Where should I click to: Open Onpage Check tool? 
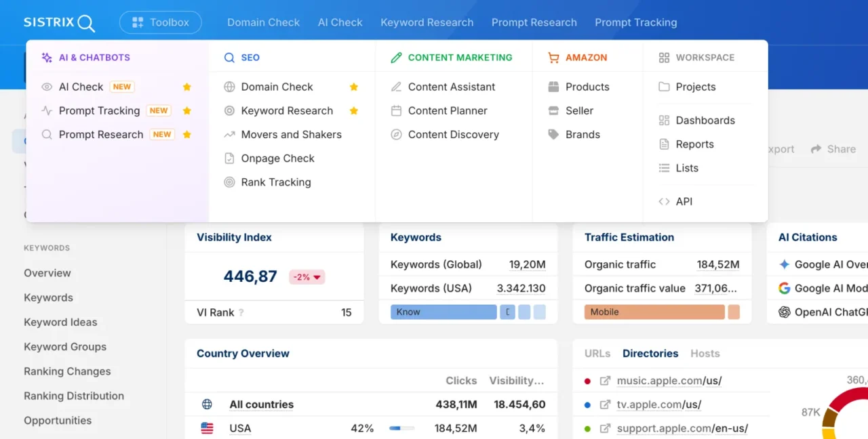(278, 158)
